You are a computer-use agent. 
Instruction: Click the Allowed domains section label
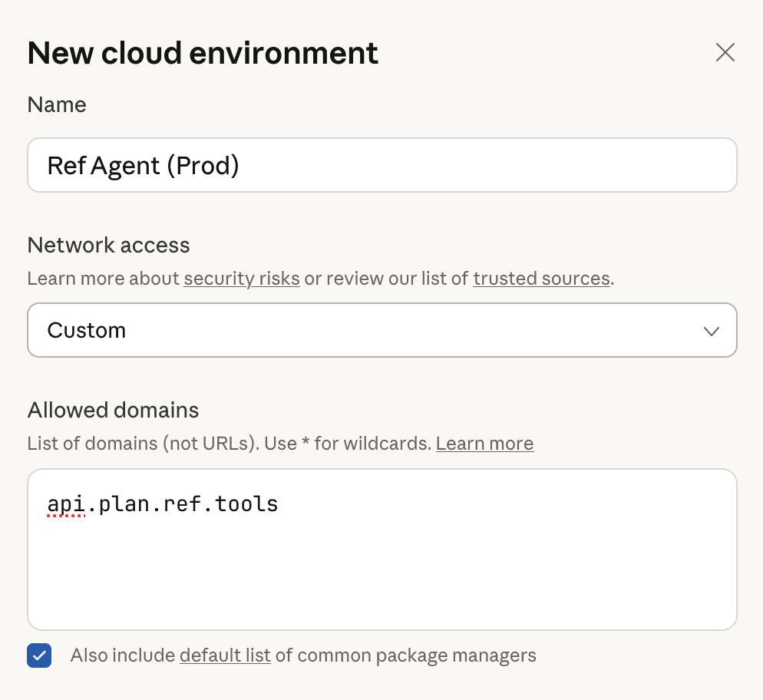tap(113, 410)
